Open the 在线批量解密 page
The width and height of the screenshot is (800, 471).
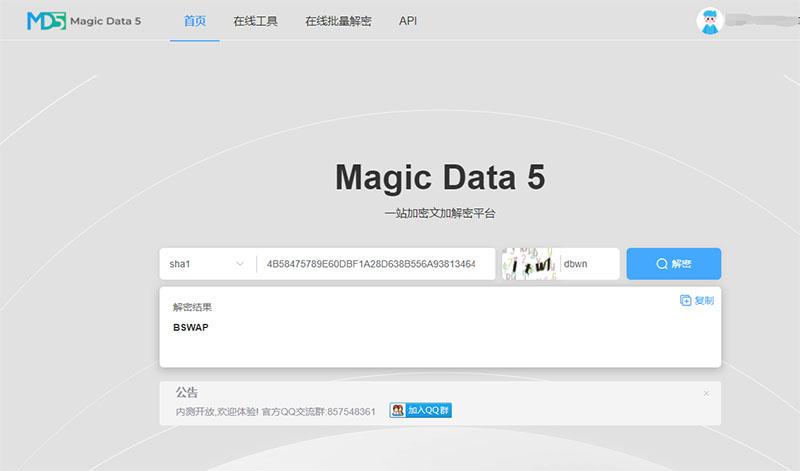click(x=338, y=21)
